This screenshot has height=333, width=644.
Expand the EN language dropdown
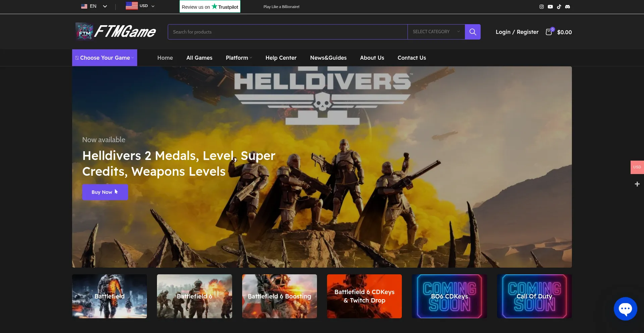[x=94, y=6]
